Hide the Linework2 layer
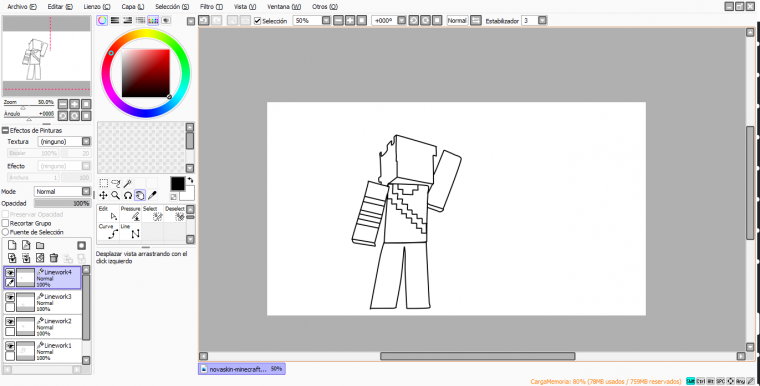The image size is (760, 386). [x=10, y=322]
